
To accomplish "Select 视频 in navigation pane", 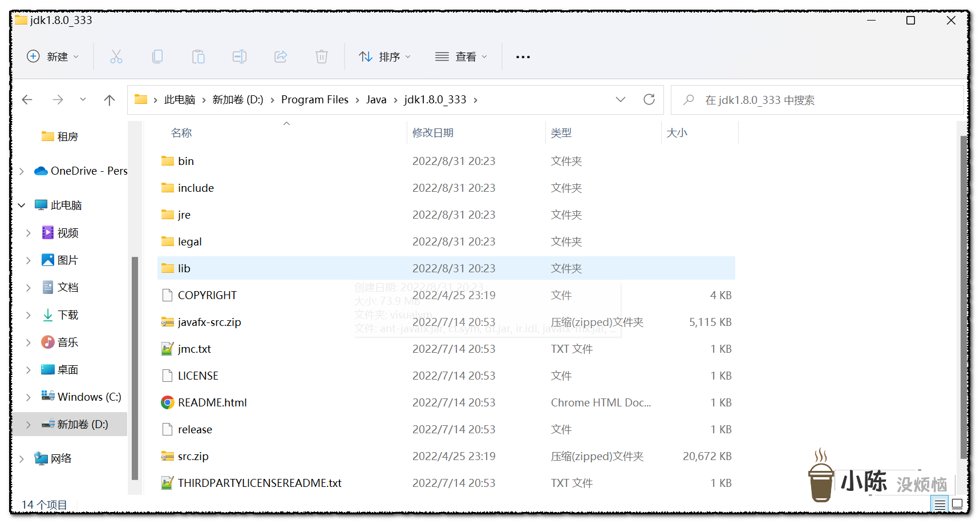I will tap(60, 233).
